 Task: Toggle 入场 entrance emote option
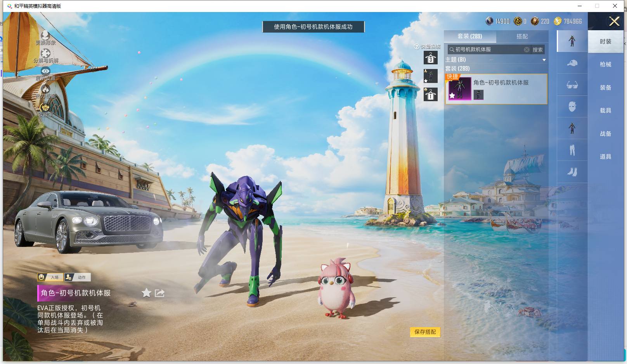tap(50, 277)
